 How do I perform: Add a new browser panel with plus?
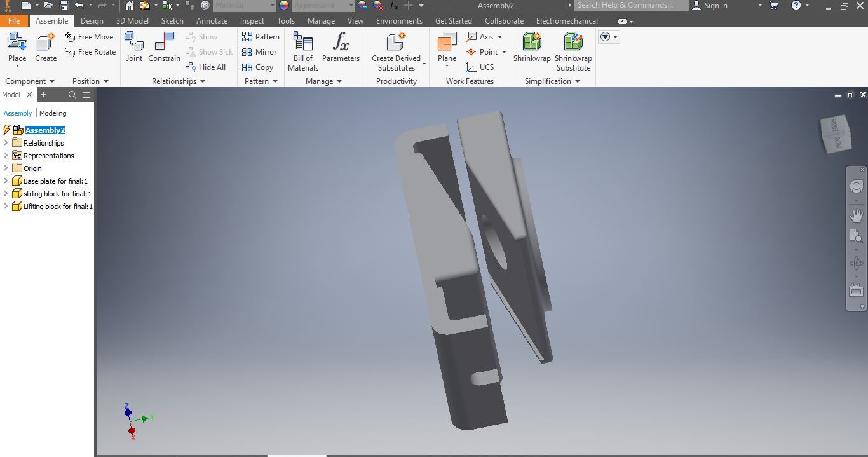[x=43, y=95]
